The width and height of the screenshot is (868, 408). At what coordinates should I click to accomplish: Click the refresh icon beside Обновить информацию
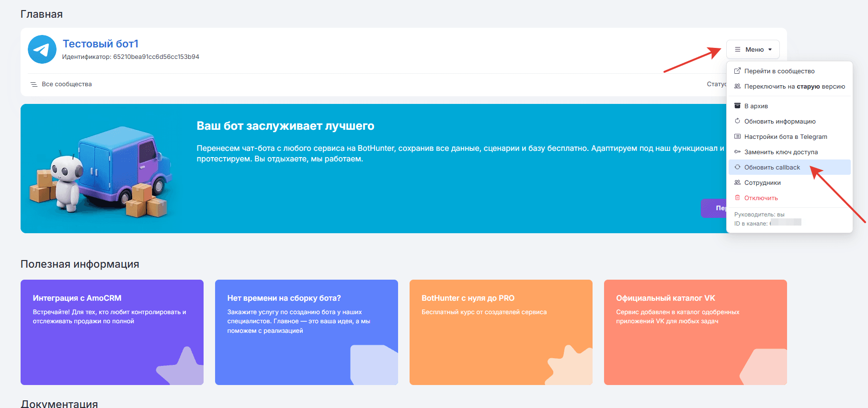click(738, 121)
